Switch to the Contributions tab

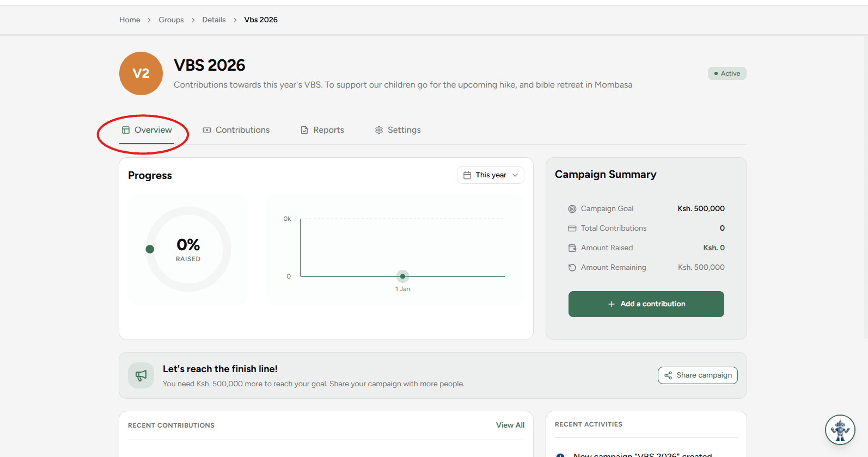click(236, 130)
